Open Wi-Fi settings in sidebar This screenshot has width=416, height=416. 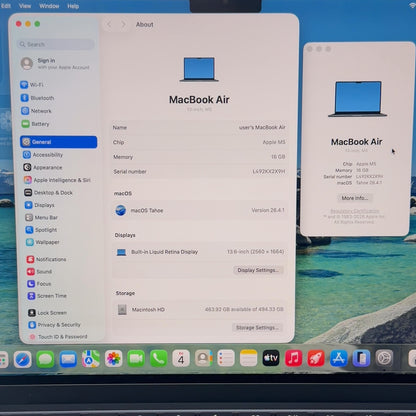(x=32, y=85)
